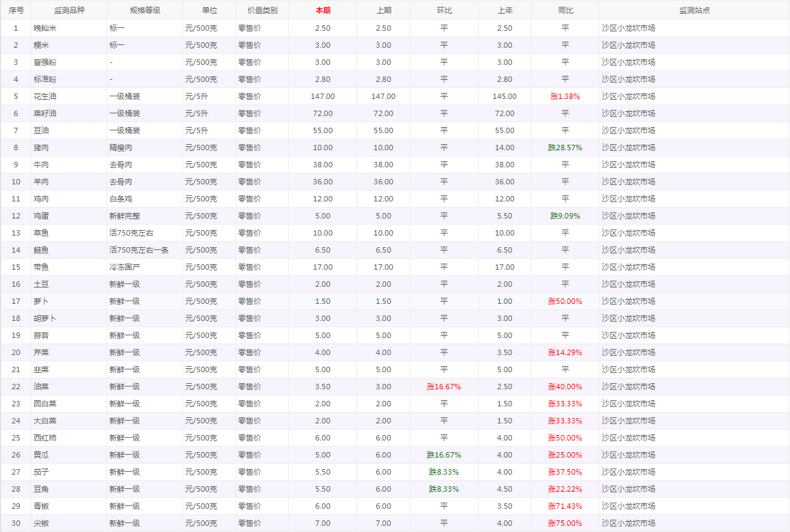This screenshot has width=790, height=532.
Task: Click the 同比 column header
Action: tap(565, 10)
